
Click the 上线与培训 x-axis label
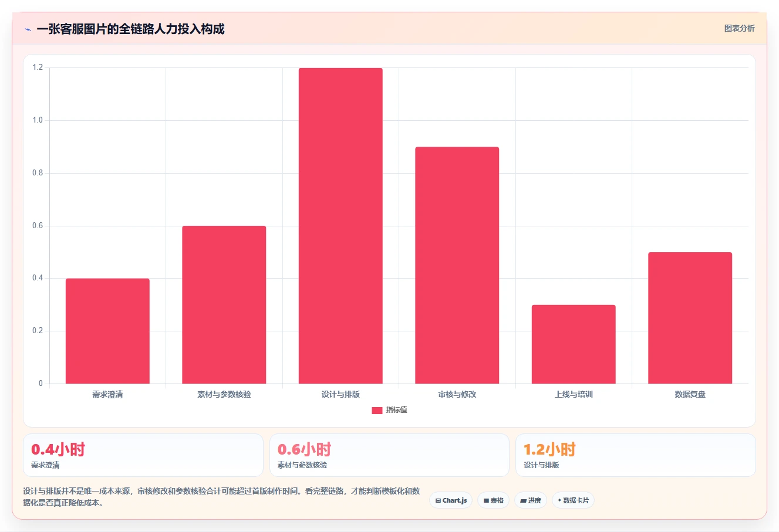(x=574, y=395)
